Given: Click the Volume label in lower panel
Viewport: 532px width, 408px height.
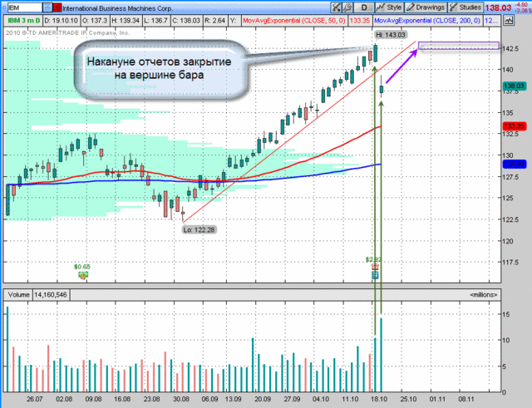Looking at the screenshot, I should (x=18, y=295).
